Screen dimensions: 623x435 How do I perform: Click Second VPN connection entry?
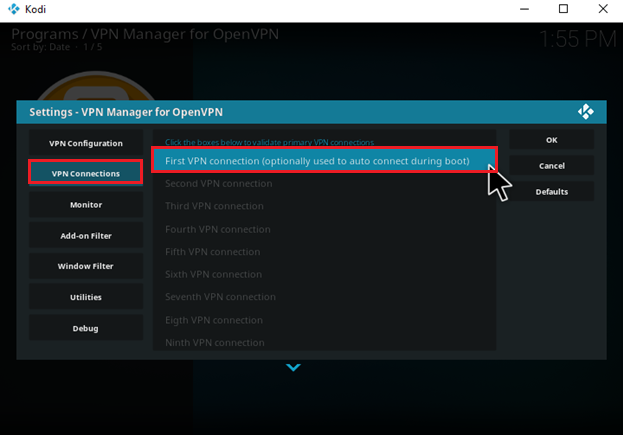click(x=324, y=184)
